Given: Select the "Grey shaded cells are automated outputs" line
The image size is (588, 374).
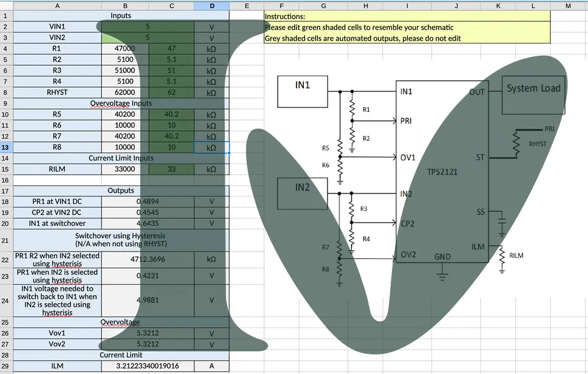Looking at the screenshot, I should (407, 38).
